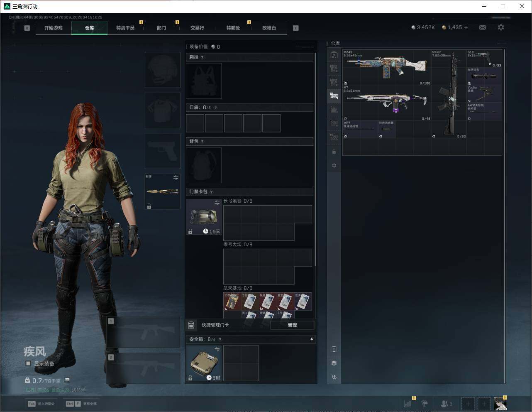Click the first squad invite plus slot
The image size is (532, 412).
(x=468, y=404)
